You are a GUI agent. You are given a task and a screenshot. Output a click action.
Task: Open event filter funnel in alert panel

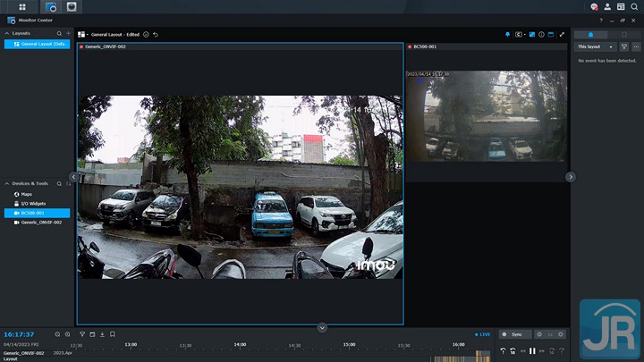(624, 46)
